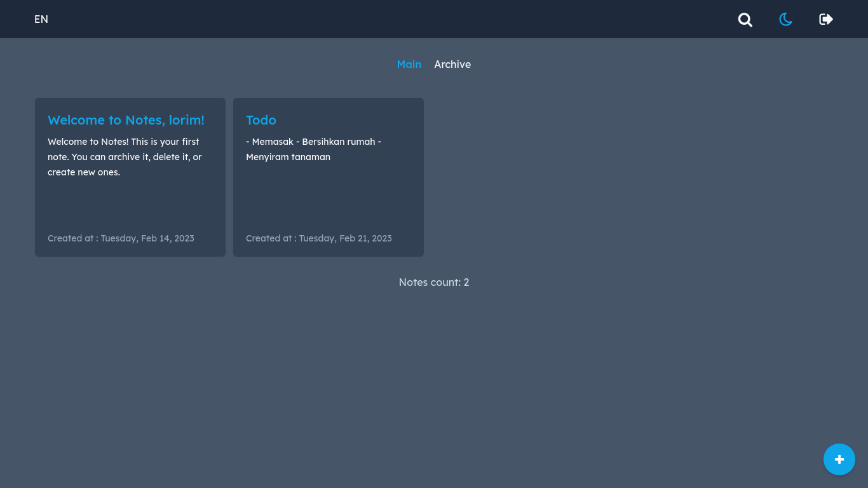Select the moon icon to switch theme
Viewport: 868px width, 488px height.
pyautogui.click(x=785, y=19)
